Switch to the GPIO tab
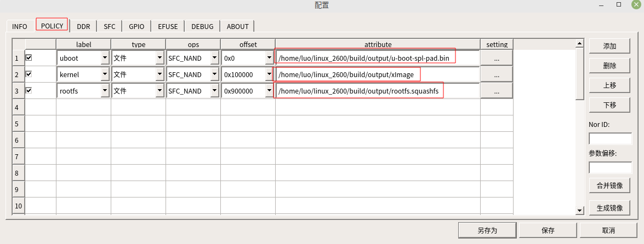Screen dimensions: 644x244 [136, 26]
